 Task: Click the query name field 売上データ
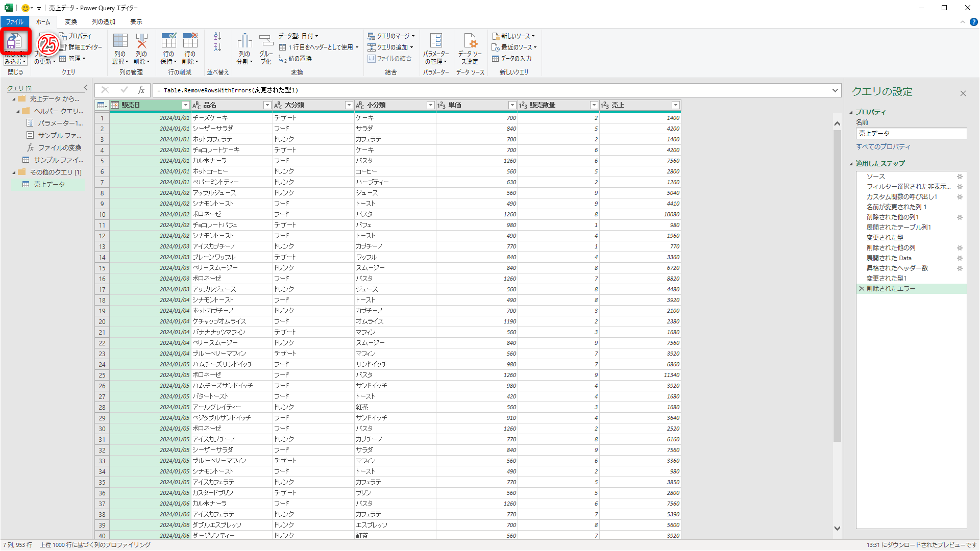click(x=911, y=134)
